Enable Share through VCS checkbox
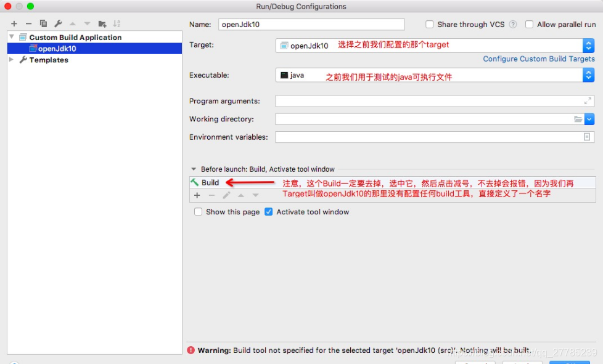603x364 pixels. (x=430, y=25)
